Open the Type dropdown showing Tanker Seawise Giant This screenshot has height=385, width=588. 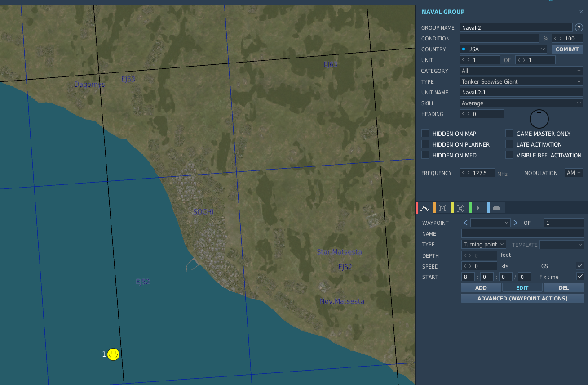pos(521,81)
